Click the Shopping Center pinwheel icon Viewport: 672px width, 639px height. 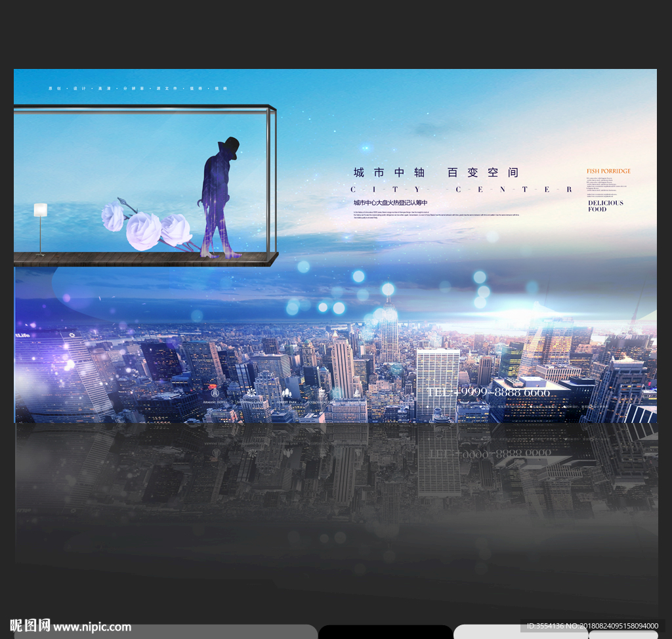251,392
